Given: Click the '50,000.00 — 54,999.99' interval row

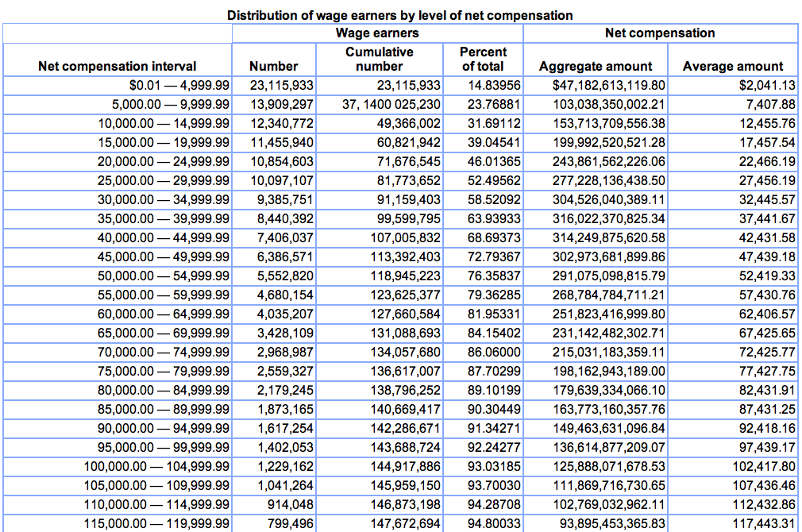Looking at the screenshot, I should pos(164,276).
